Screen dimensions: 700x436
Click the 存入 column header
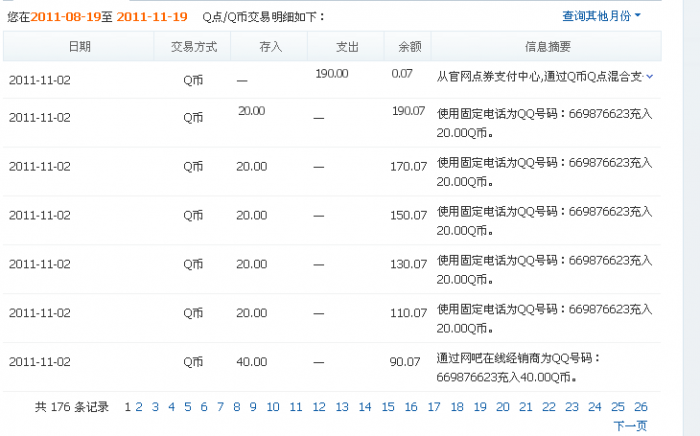[271, 46]
